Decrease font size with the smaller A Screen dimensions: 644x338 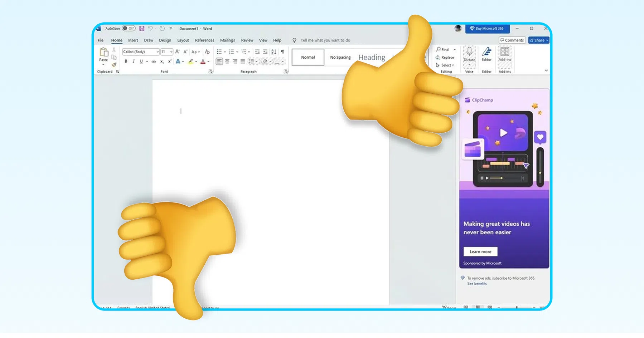click(185, 52)
